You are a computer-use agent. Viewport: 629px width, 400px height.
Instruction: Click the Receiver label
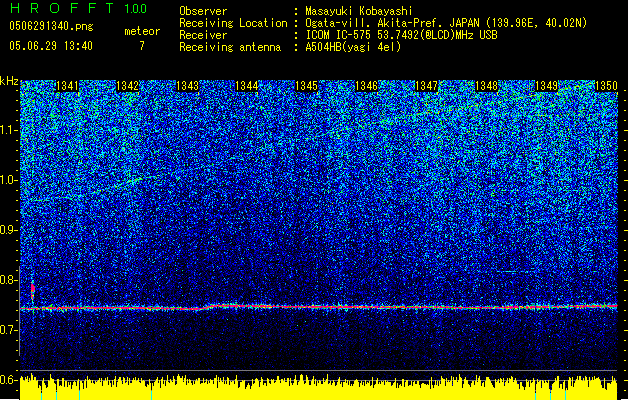203,35
